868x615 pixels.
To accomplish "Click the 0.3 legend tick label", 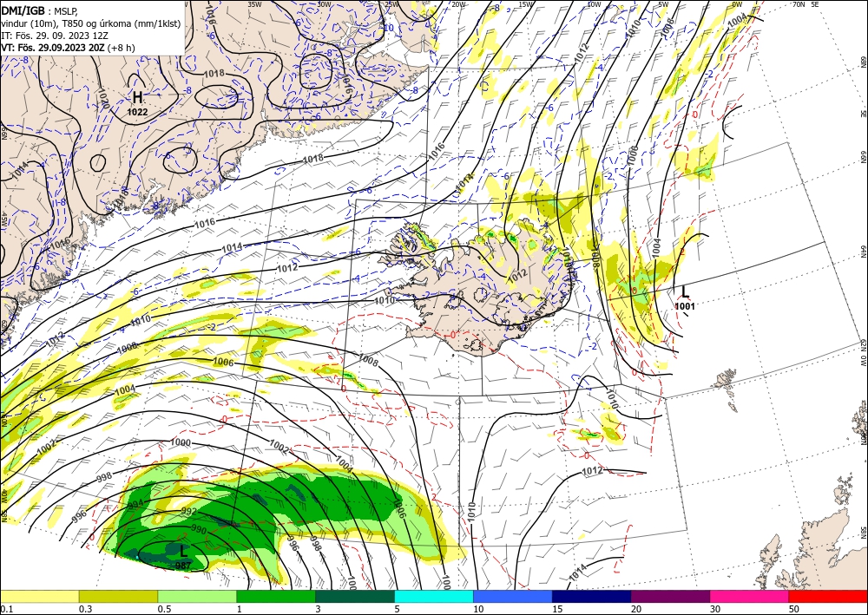I will [85, 609].
